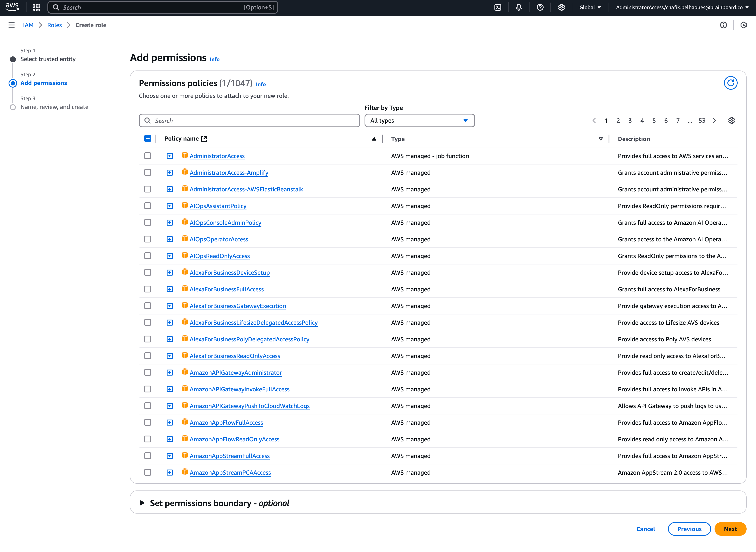
Task: Open AlexaForBusinessFullAccess policy link
Action: (x=227, y=289)
